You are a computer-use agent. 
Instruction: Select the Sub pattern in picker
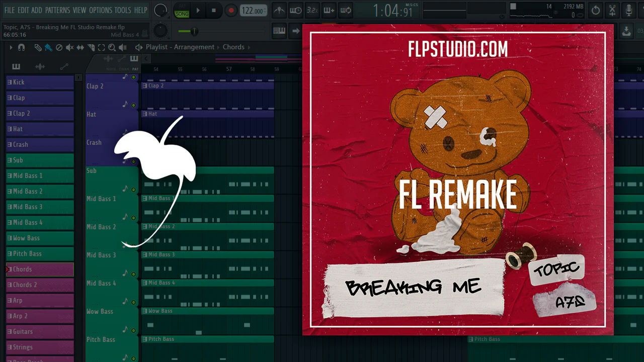tap(40, 160)
